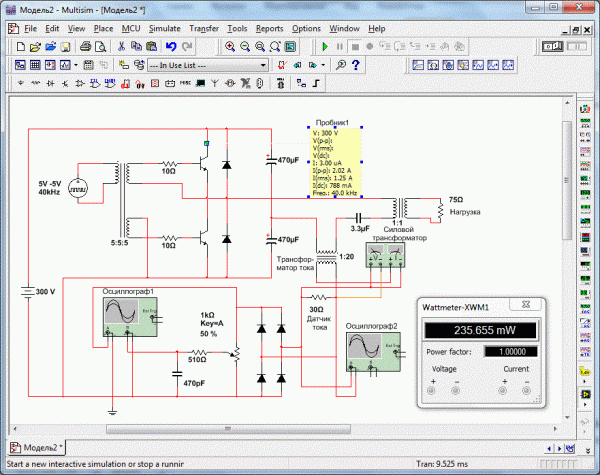The width and height of the screenshot is (600, 475).
Task: Select the Осциллограф2 oscilloscope instrument
Action: [373, 352]
